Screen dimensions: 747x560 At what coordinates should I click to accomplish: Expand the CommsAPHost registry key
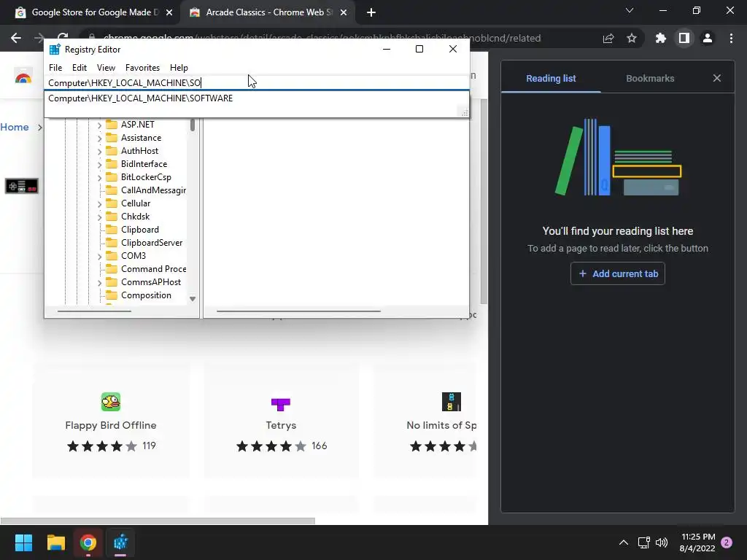point(99,282)
